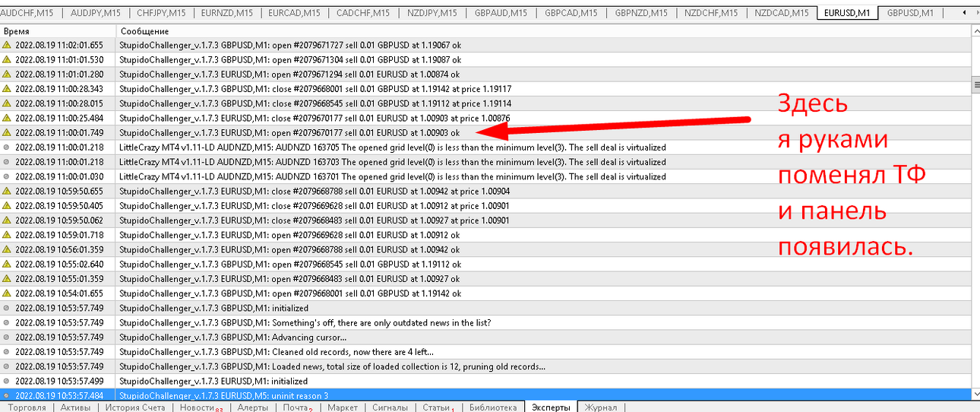Screen dimensions: 980x412
Task: Switch to the AUDJPY,M15 chart tab
Action: pyautogui.click(x=95, y=13)
